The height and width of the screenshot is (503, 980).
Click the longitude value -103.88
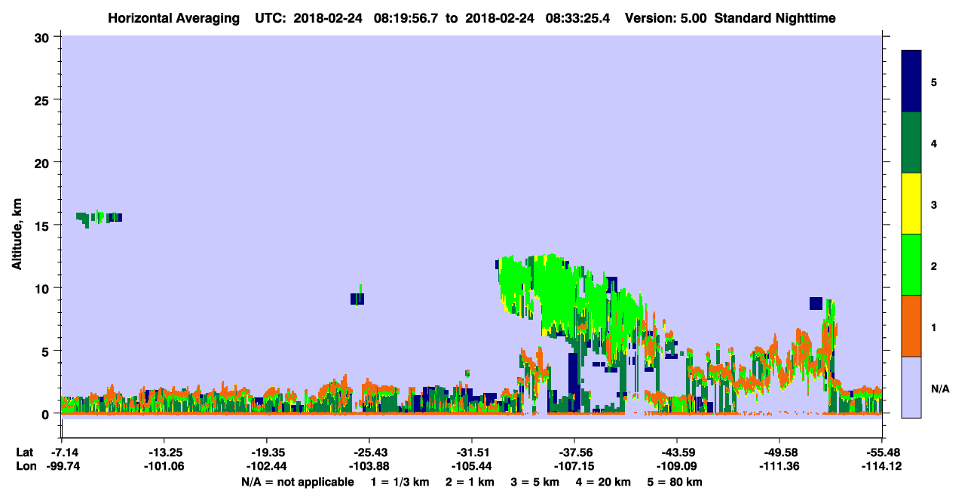[x=369, y=466]
